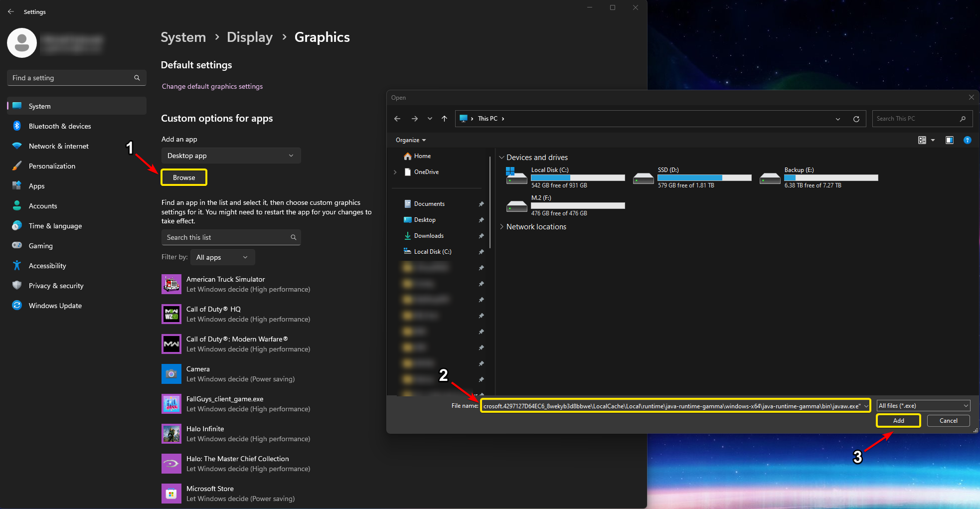The height and width of the screenshot is (509, 980).
Task: Open Accessibility settings page
Action: click(x=77, y=266)
